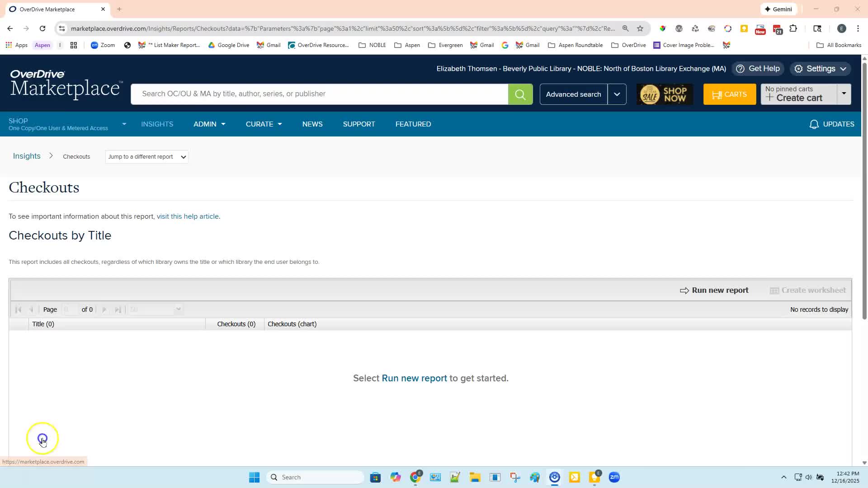This screenshot has height=488, width=868.
Task: Click the OverDrive Marketplace logo
Action: tap(66, 84)
